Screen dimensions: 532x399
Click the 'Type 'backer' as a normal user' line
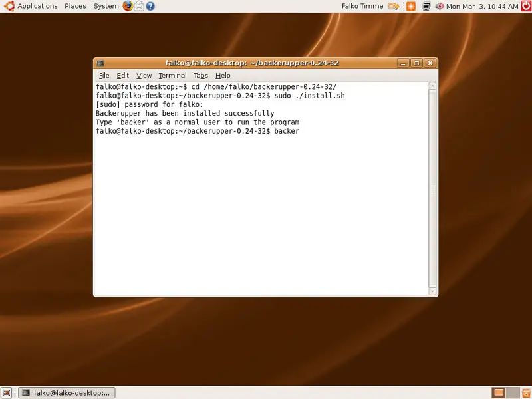(198, 122)
